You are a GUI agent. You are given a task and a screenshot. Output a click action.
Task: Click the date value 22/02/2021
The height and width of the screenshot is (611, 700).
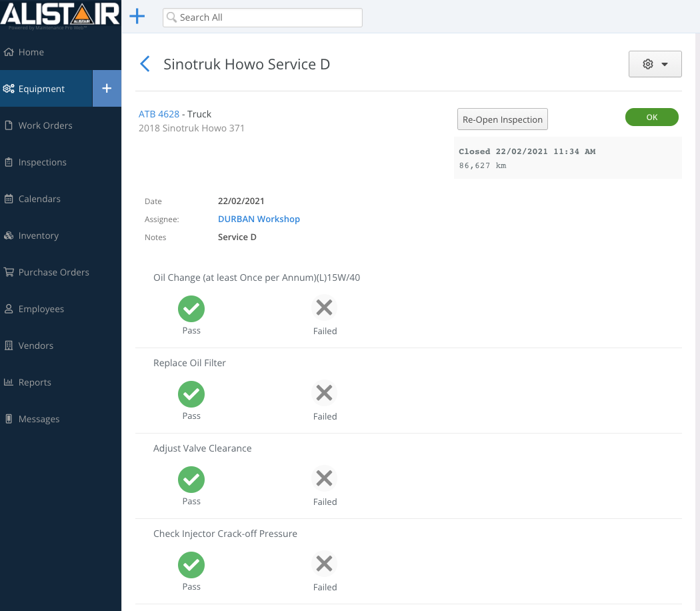click(x=241, y=201)
